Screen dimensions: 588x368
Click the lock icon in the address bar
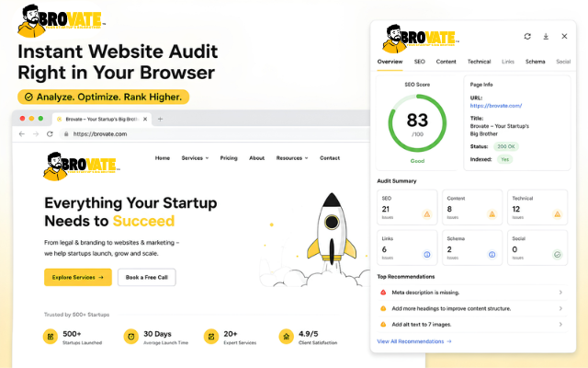pyautogui.click(x=66, y=134)
